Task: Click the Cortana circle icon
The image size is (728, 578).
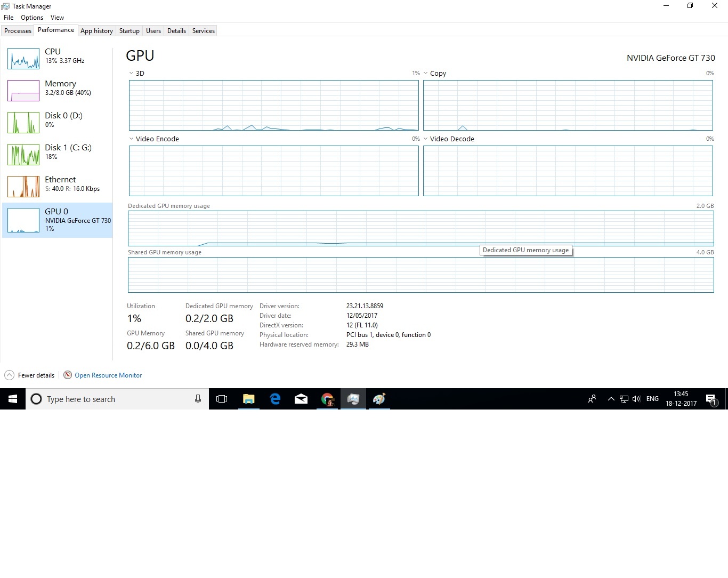Action: click(x=36, y=399)
